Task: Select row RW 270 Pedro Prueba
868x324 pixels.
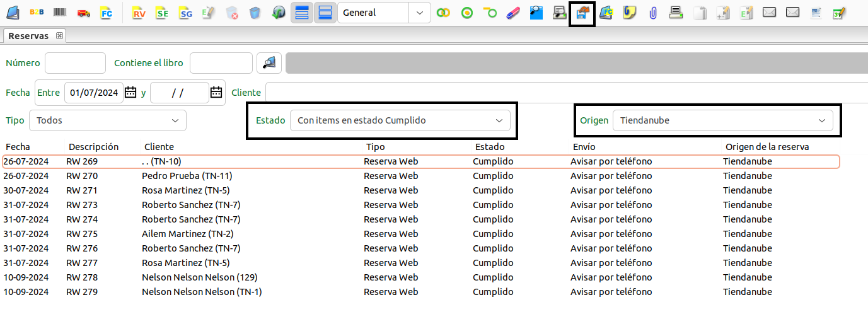Action: click(x=421, y=176)
